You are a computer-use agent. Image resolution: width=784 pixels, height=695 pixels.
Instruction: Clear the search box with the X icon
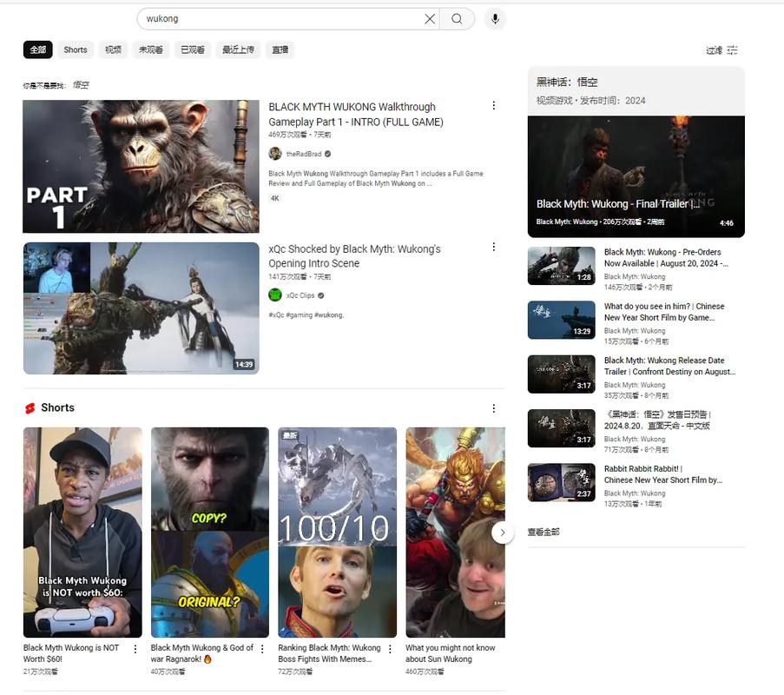pyautogui.click(x=430, y=19)
